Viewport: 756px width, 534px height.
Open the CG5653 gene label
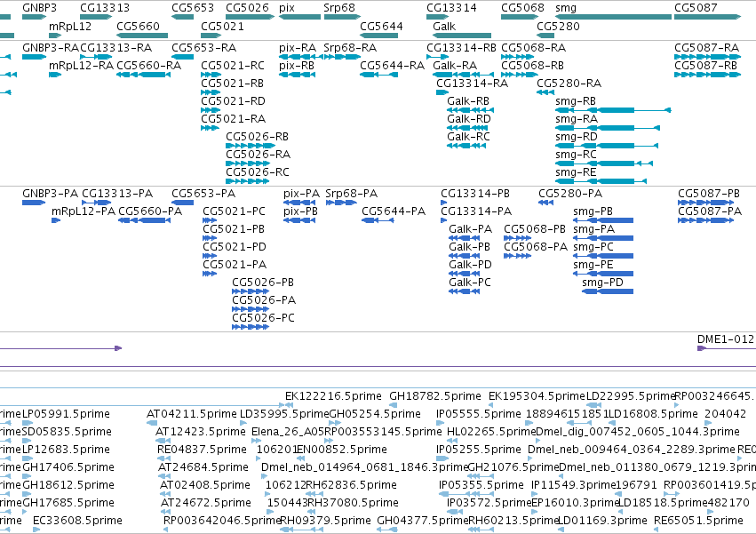(x=193, y=8)
